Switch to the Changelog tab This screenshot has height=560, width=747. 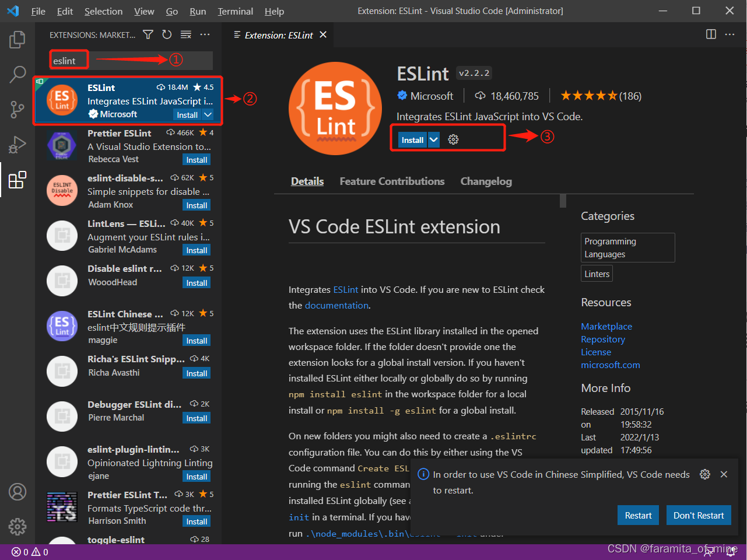(x=486, y=181)
